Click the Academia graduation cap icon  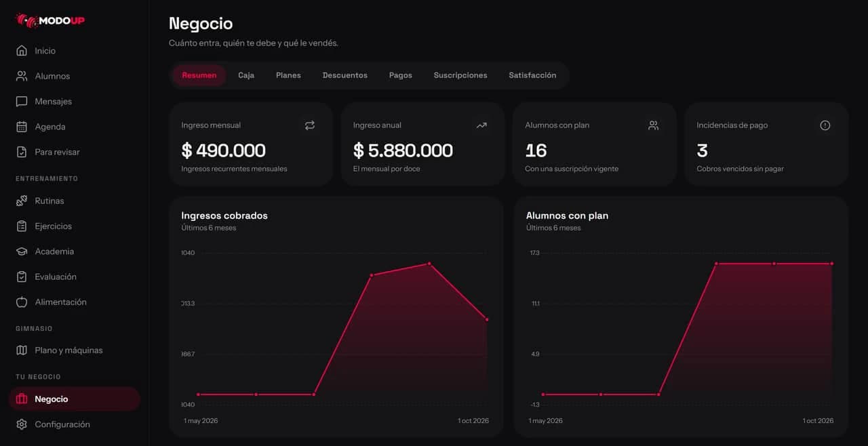point(22,251)
